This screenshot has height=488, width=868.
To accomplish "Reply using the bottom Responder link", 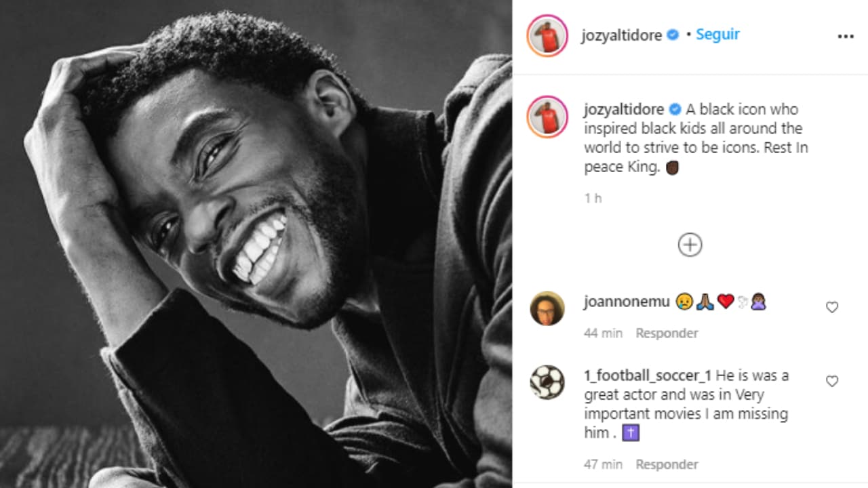I will [x=666, y=464].
